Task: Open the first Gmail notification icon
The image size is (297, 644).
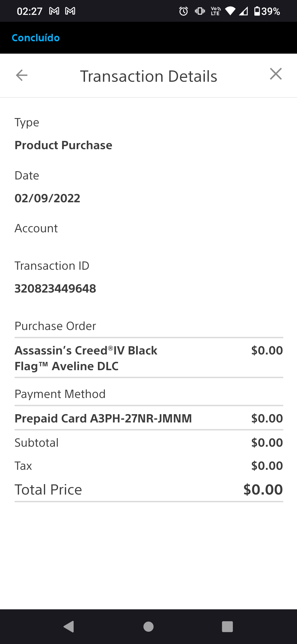Action: (54, 11)
